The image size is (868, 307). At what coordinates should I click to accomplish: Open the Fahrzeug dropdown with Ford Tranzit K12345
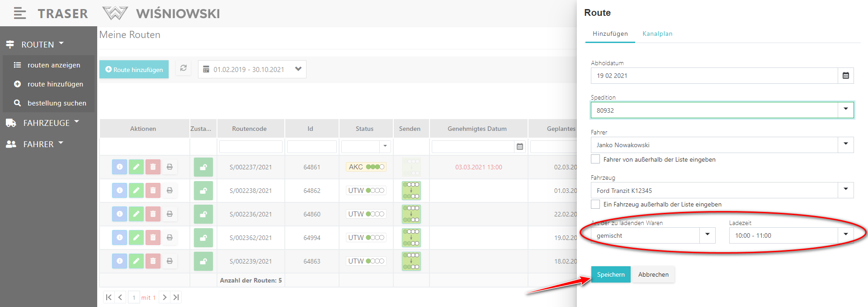pos(845,190)
